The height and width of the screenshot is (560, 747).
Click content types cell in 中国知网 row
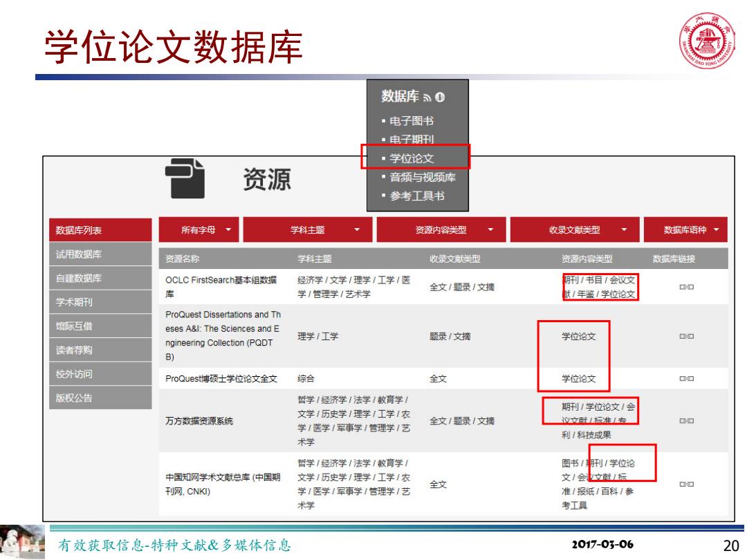coord(598,484)
